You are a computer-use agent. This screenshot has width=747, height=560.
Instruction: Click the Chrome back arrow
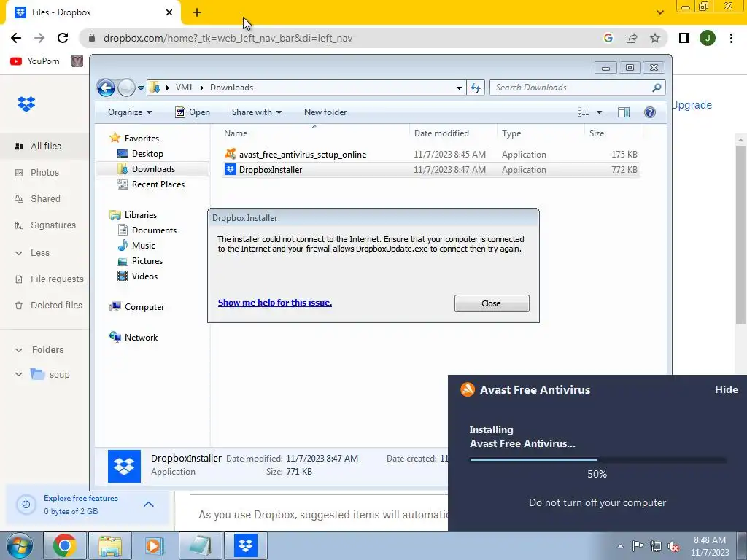(16, 38)
